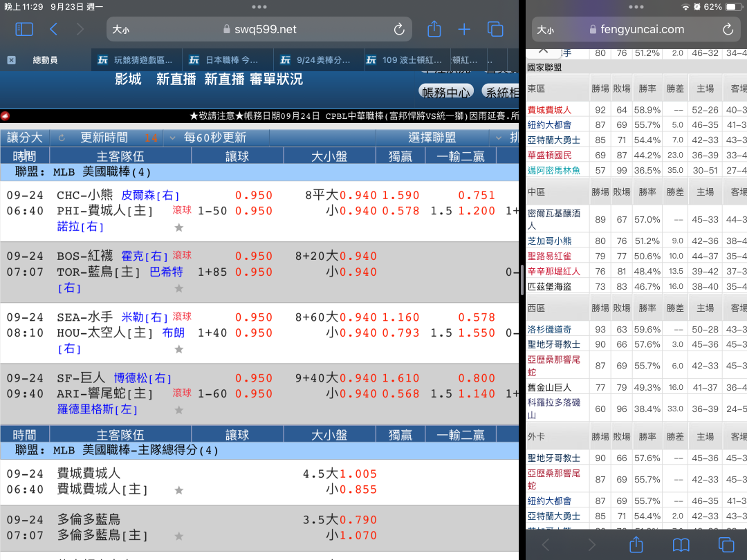
Task: Collapse the MLB 美國職棒(4) league section
Action: pos(259,172)
